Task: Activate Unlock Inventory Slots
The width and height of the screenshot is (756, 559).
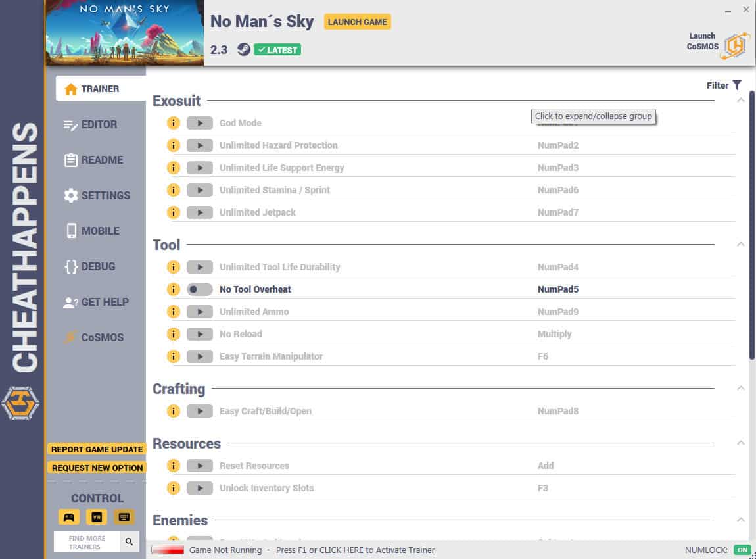Action: (x=200, y=487)
